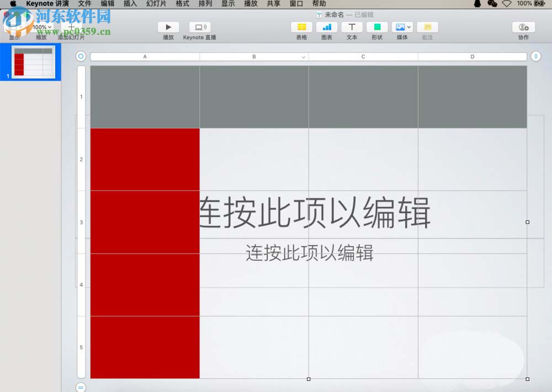
Task: Select table row number 3
Action: point(81,222)
